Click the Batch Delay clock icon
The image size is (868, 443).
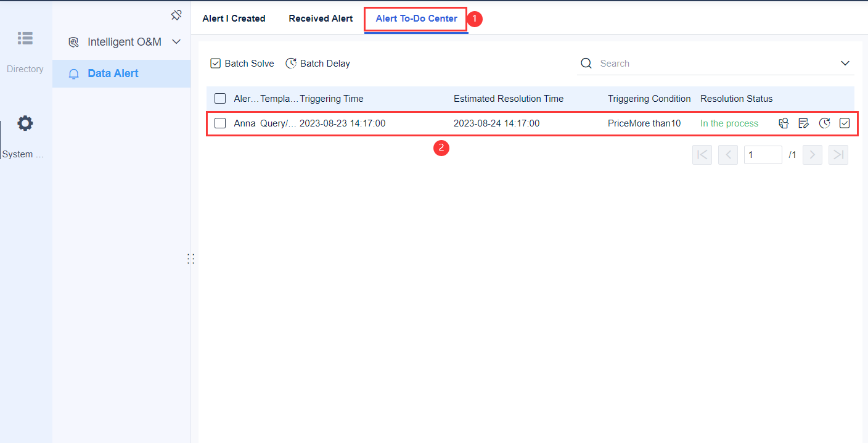[291, 63]
